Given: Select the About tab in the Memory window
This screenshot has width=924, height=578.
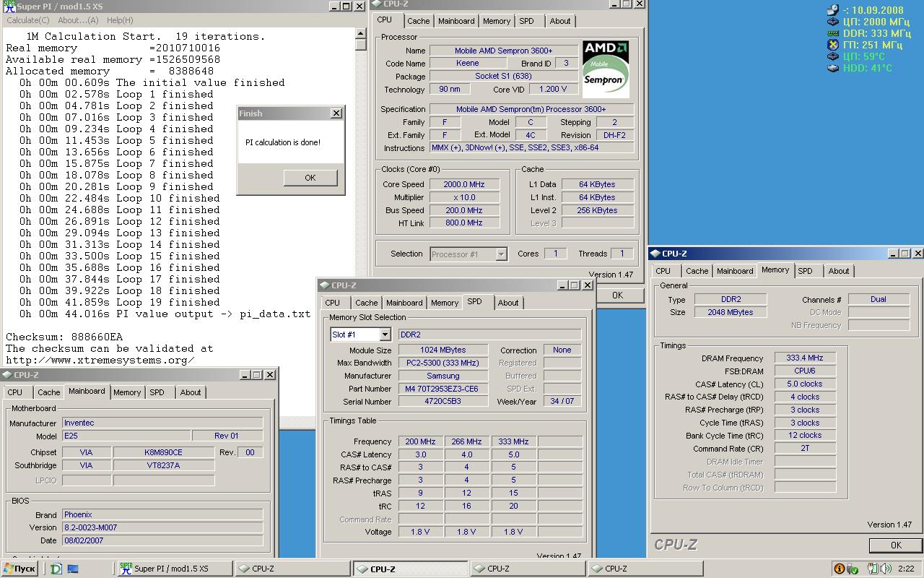Looking at the screenshot, I should [839, 271].
